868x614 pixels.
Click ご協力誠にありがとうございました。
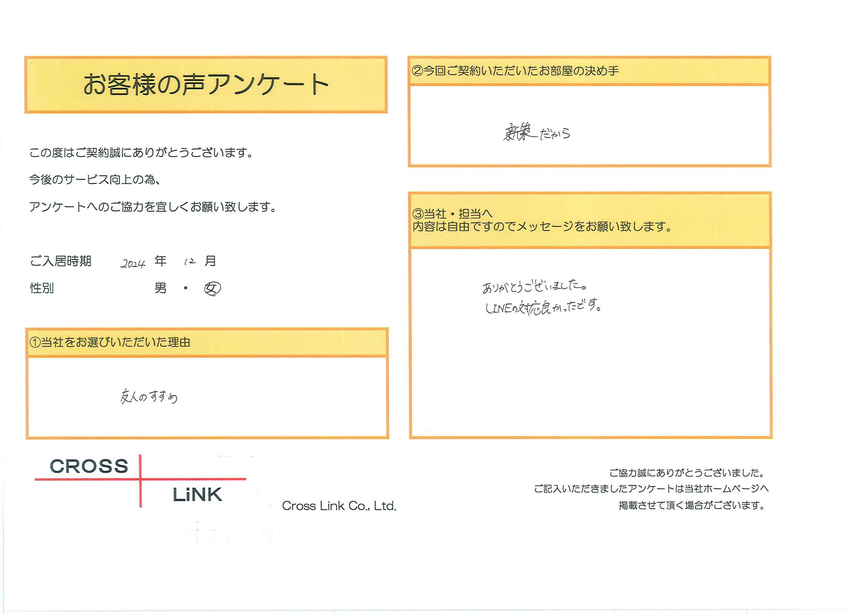coord(688,473)
